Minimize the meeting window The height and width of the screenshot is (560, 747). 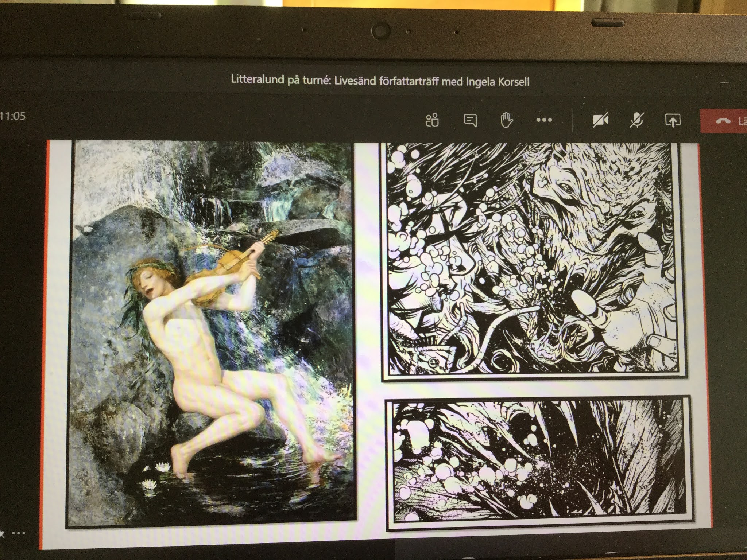point(725,83)
